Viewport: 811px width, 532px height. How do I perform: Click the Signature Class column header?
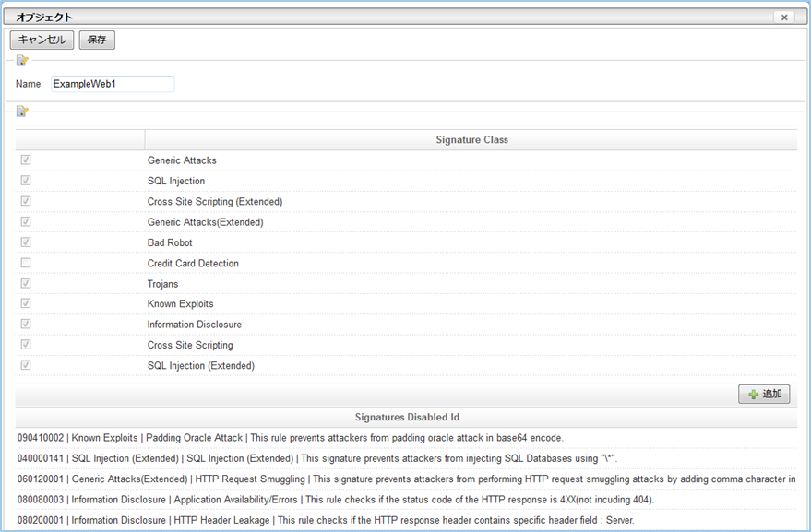(x=471, y=139)
